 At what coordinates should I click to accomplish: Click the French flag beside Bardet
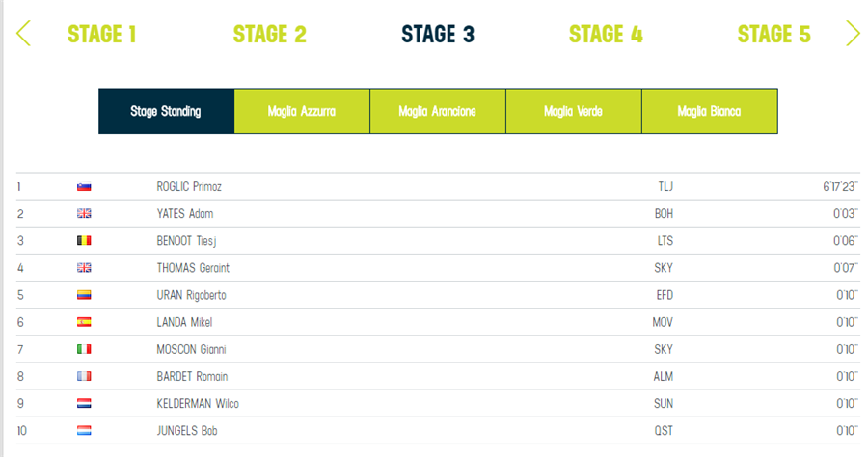[84, 376]
